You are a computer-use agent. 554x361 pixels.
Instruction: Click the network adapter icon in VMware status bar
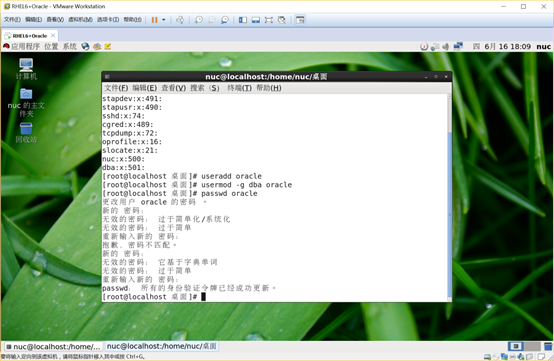pyautogui.click(x=504, y=357)
